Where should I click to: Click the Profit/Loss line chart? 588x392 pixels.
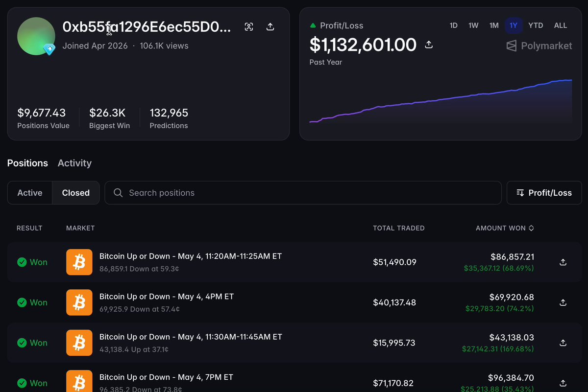[441, 101]
